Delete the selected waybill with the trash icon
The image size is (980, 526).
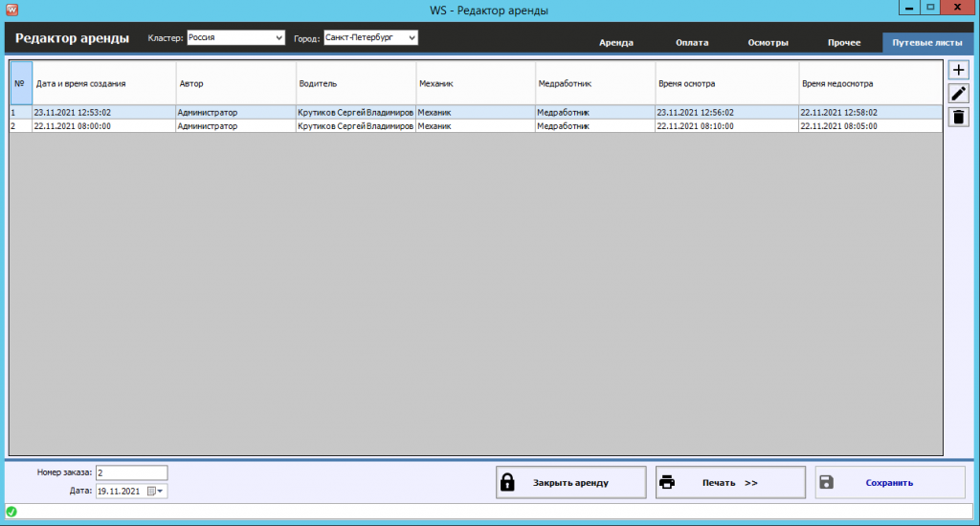pyautogui.click(x=958, y=117)
